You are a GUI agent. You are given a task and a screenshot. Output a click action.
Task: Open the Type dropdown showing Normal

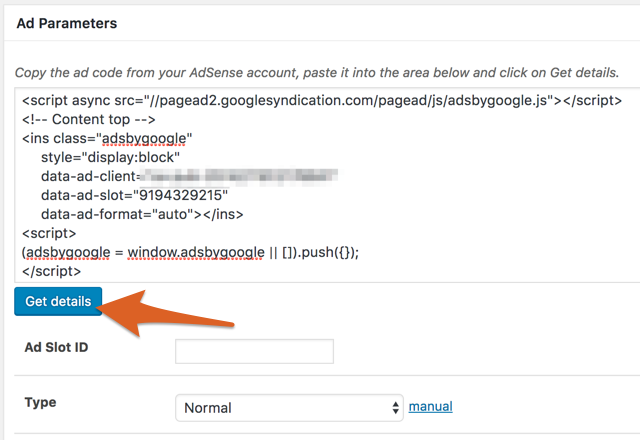pyautogui.click(x=280, y=407)
